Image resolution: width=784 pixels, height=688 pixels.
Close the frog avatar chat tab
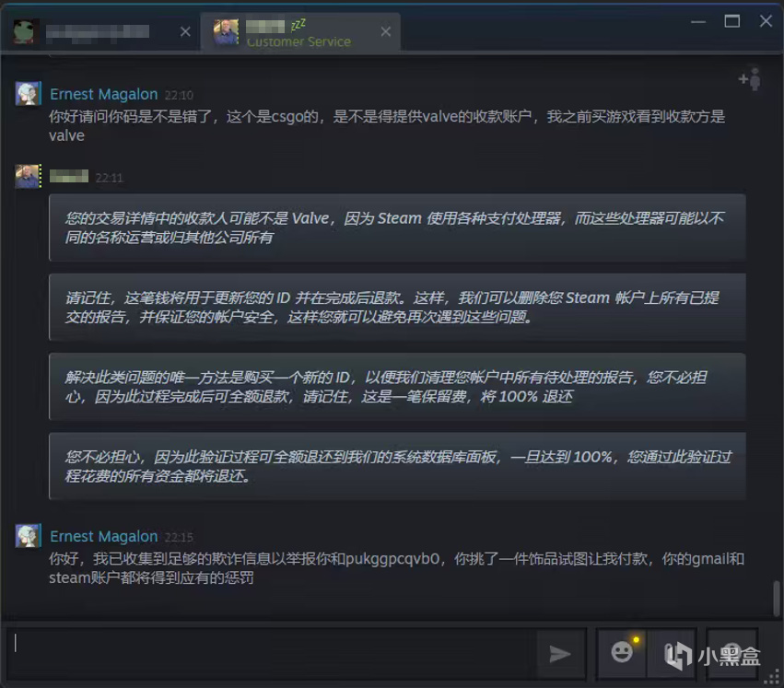pyautogui.click(x=185, y=31)
